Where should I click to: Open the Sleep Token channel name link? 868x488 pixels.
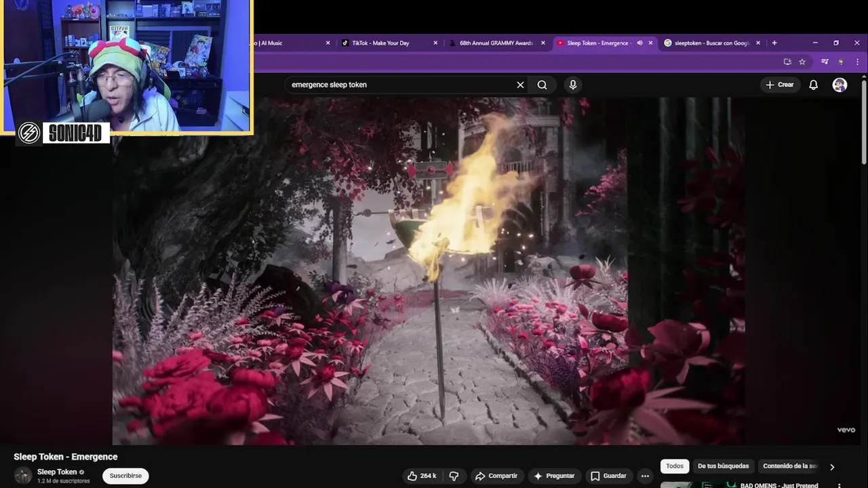[x=57, y=472]
